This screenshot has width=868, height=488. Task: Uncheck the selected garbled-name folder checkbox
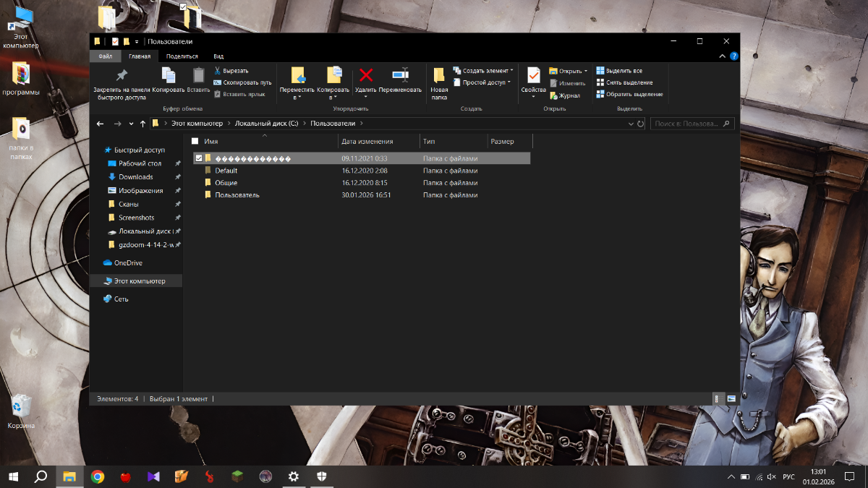point(199,158)
